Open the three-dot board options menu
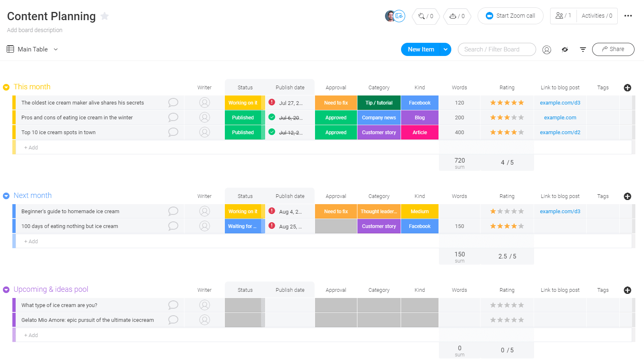 coord(628,15)
